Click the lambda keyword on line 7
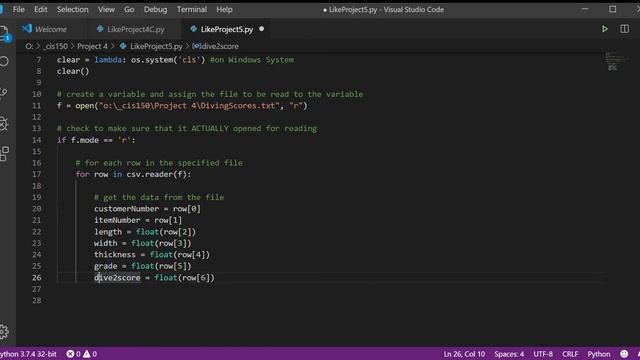 point(108,60)
